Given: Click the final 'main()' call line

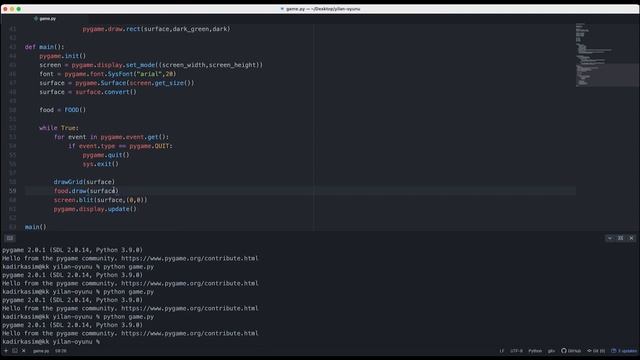Looking at the screenshot, I should coord(36,227).
